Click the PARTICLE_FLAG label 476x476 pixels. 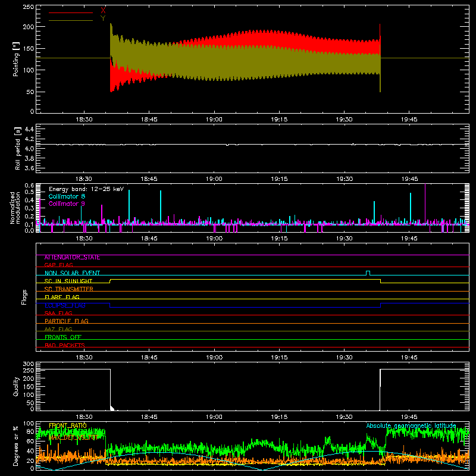coord(67,321)
